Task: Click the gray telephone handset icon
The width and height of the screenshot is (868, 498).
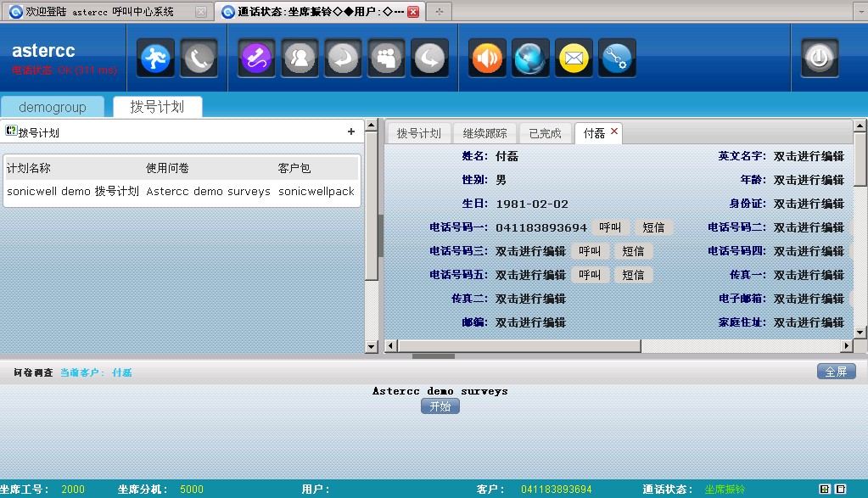Action: 199,58
